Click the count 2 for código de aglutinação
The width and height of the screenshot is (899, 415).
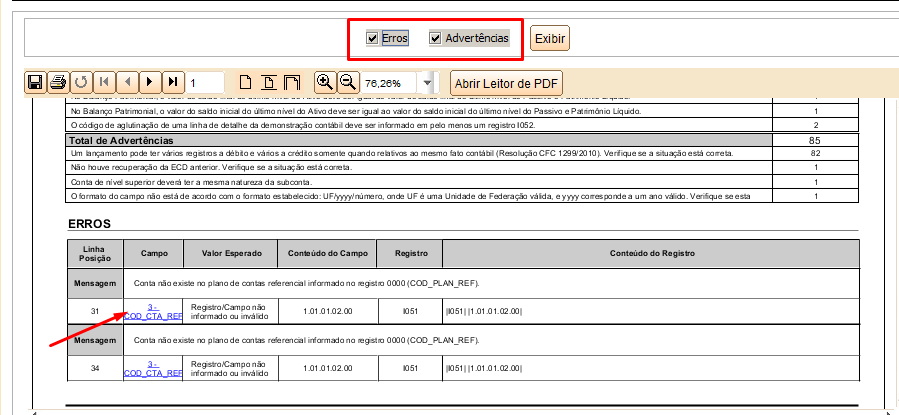pos(815,125)
